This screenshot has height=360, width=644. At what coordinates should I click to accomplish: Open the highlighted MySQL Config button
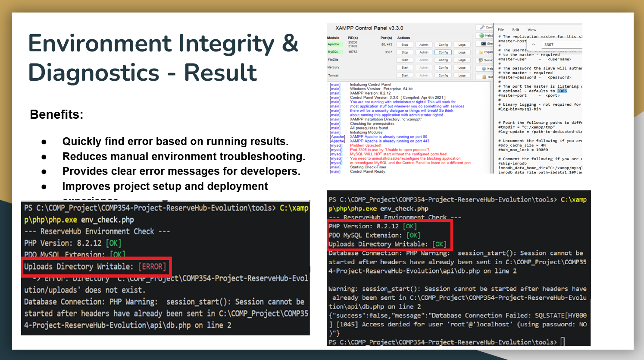pyautogui.click(x=443, y=52)
